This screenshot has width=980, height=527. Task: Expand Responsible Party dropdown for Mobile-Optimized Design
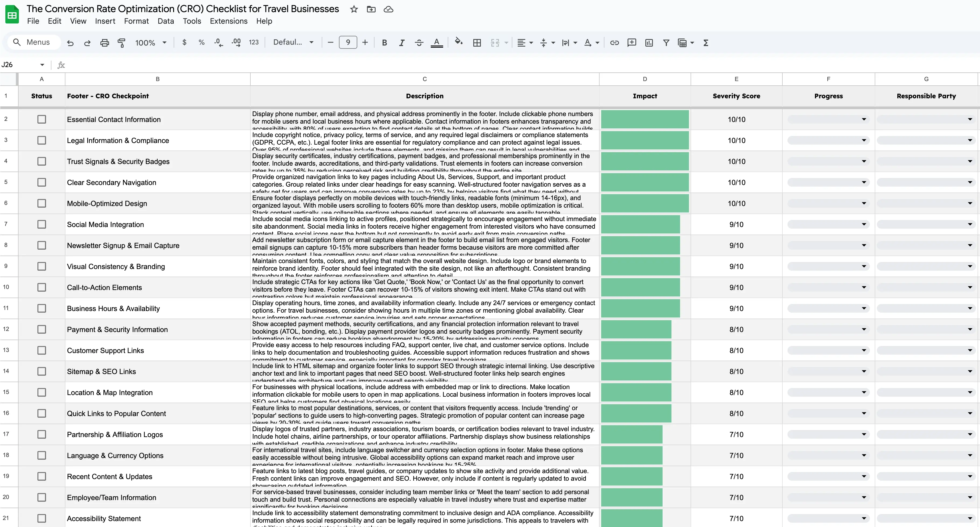[x=970, y=204]
